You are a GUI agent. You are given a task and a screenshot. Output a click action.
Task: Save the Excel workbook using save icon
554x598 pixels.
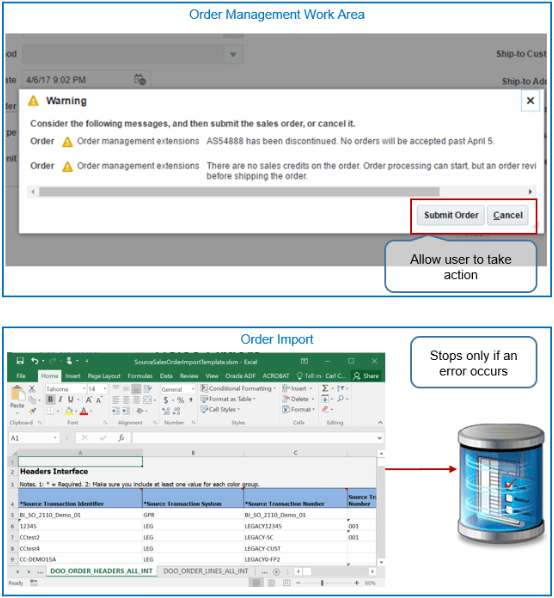(x=20, y=361)
